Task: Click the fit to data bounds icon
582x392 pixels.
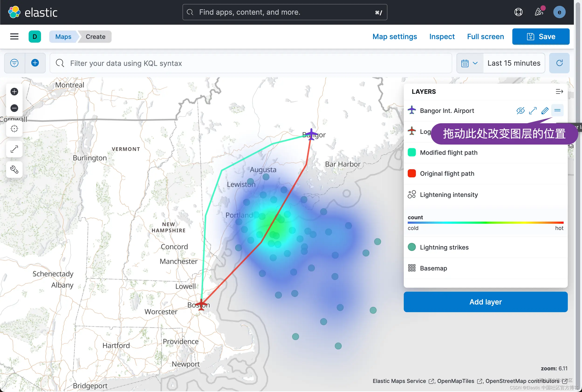Action: [14, 149]
